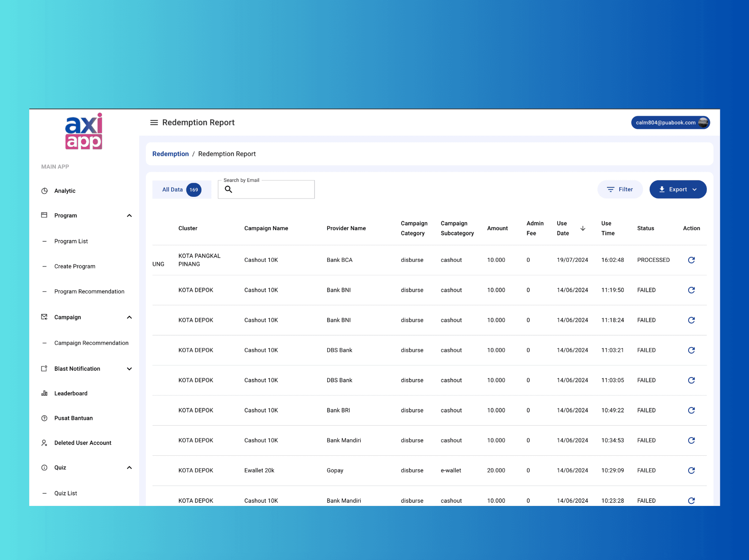Image resolution: width=749 pixels, height=560 pixels.
Task: Click the retry icon for the PROCESSED row
Action: (x=691, y=260)
